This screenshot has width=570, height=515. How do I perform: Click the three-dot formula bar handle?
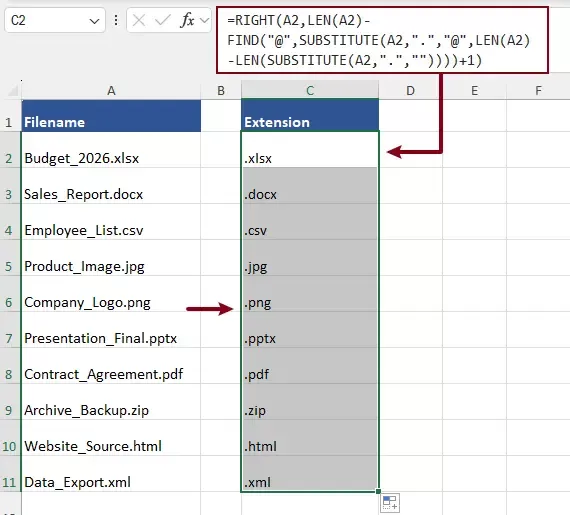click(x=116, y=20)
